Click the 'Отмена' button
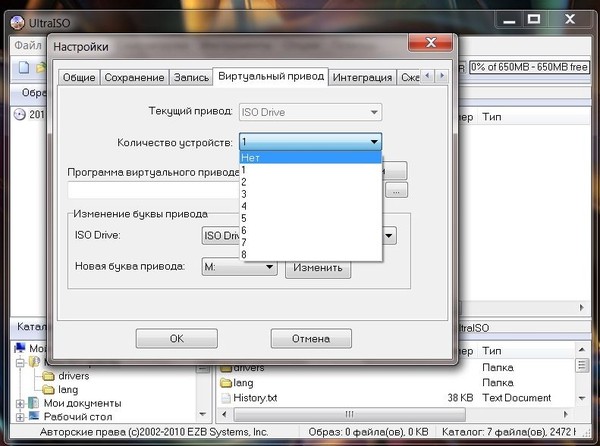 [311, 339]
